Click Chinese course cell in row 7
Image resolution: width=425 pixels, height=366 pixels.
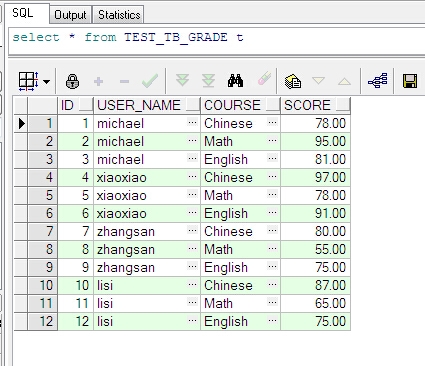[240, 232]
